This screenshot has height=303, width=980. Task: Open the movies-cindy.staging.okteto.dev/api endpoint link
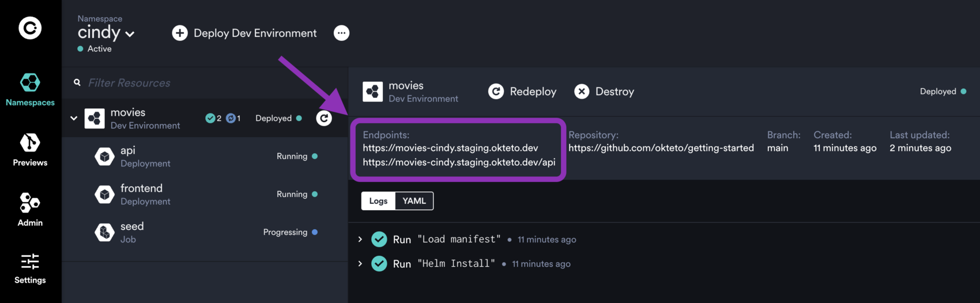tap(459, 162)
